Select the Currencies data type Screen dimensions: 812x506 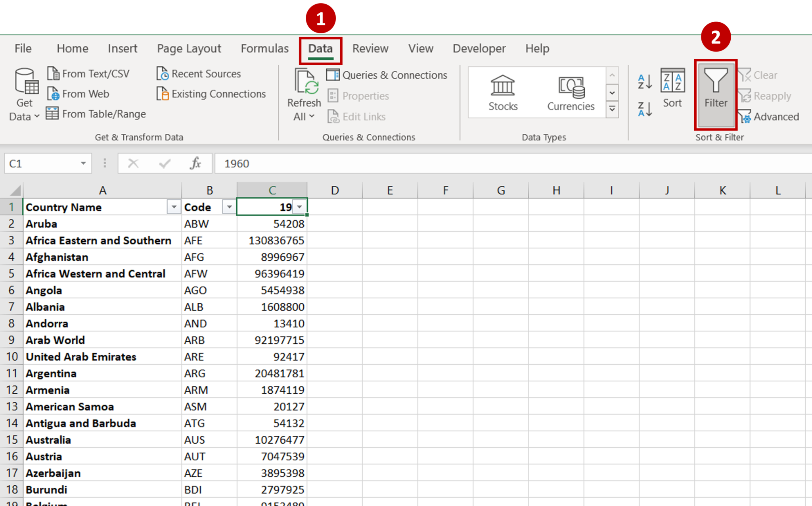pyautogui.click(x=571, y=93)
